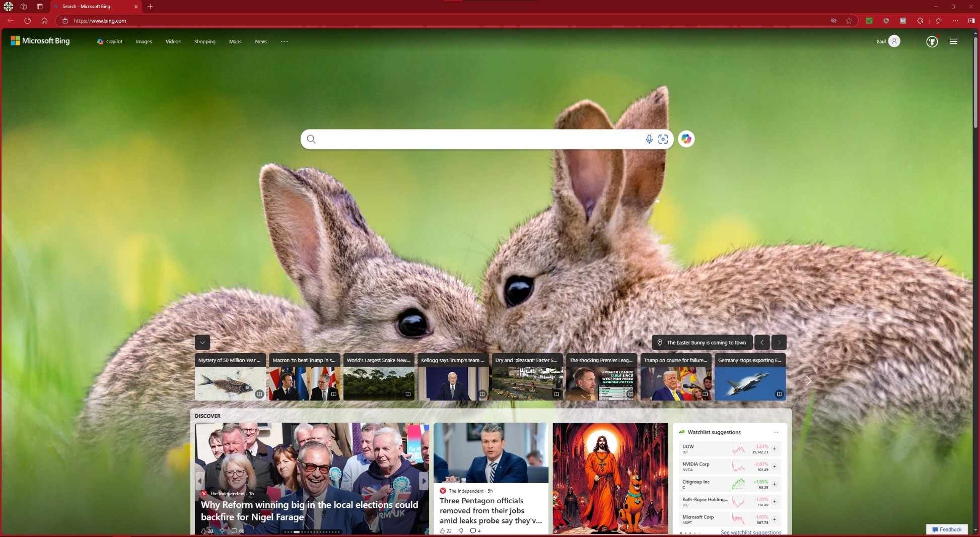980x537 pixels.
Task: Expand the more-options ellipsis in Bing nav
Action: (x=284, y=41)
